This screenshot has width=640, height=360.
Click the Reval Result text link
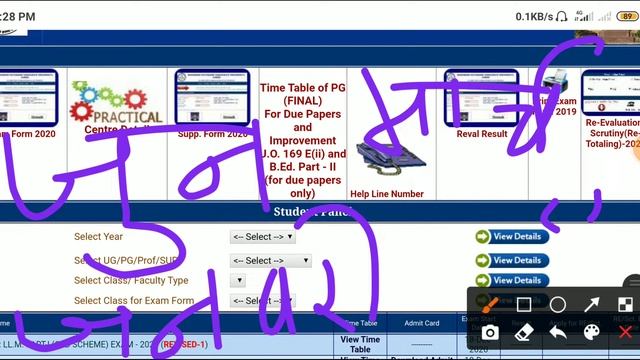pyautogui.click(x=482, y=134)
